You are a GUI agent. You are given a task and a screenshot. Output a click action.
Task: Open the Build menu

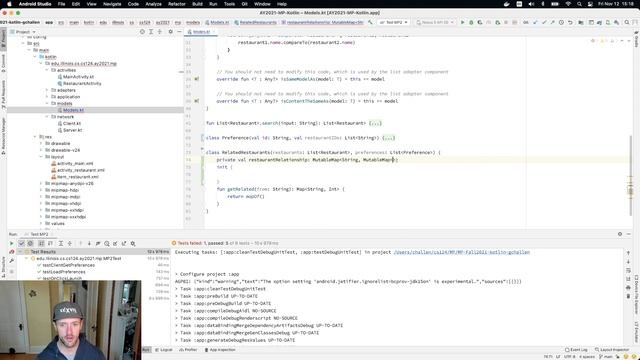coord(197,4)
